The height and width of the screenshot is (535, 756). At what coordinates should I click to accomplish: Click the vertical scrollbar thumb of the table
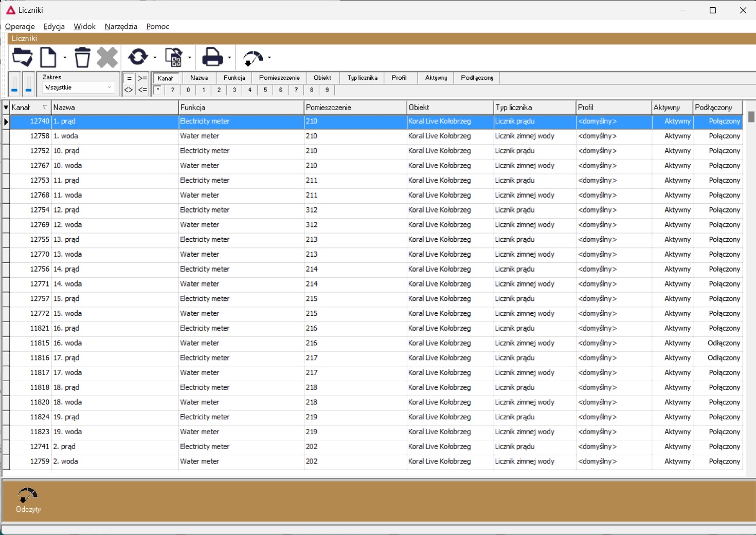point(751,117)
